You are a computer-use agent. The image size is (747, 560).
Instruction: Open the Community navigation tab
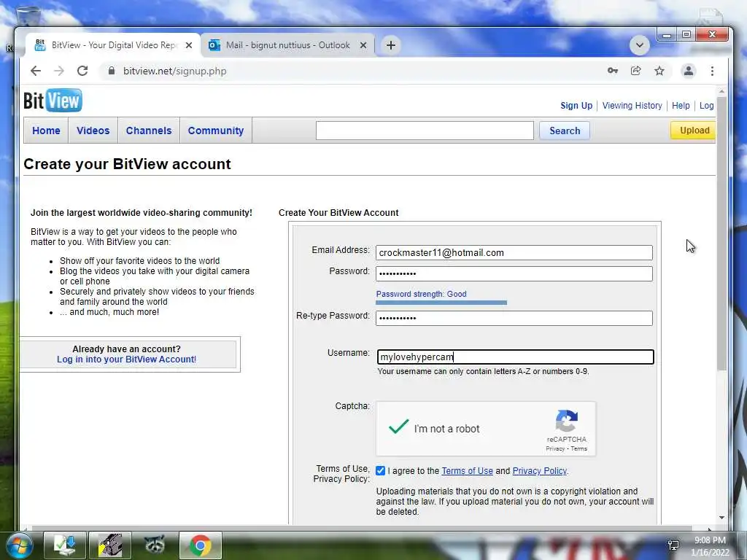coord(216,131)
